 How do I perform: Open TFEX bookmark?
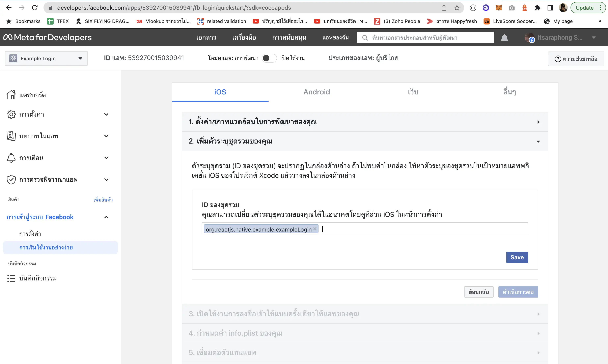pos(58,21)
